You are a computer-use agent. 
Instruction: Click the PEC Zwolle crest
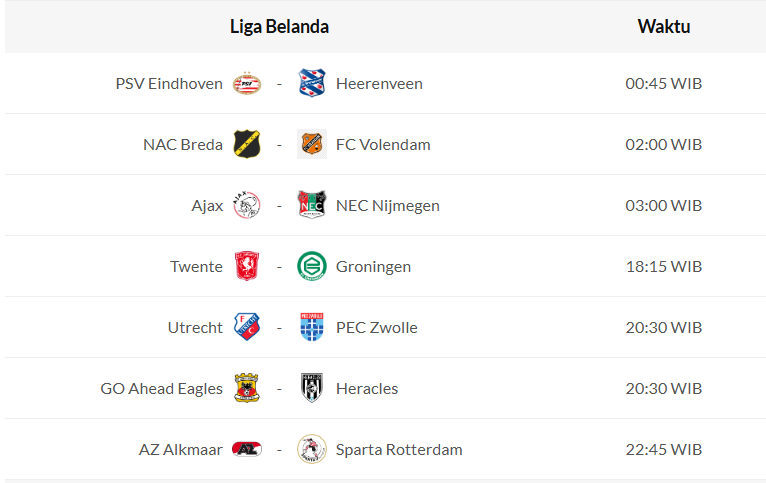(312, 327)
